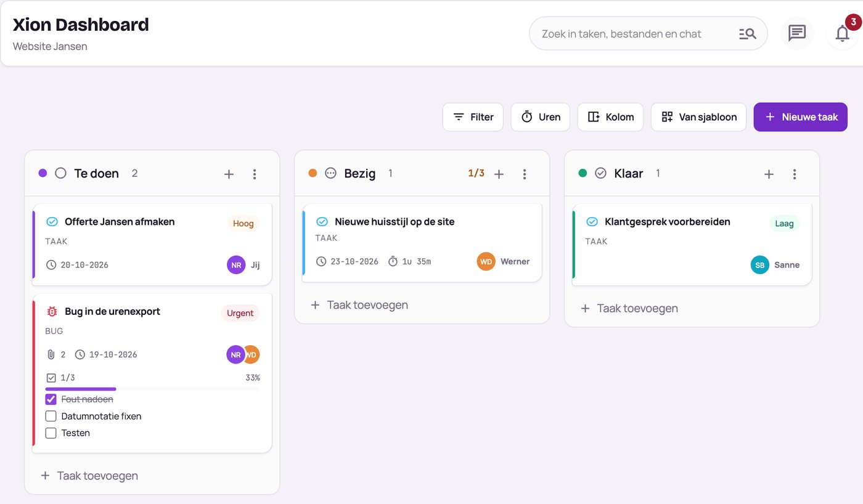Check the Datumnotatie fixen checkbox
This screenshot has width=863, height=504.
51,416
